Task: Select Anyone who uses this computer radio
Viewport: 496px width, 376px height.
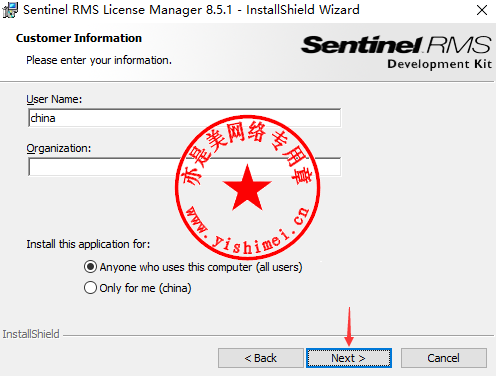Action: (x=90, y=267)
